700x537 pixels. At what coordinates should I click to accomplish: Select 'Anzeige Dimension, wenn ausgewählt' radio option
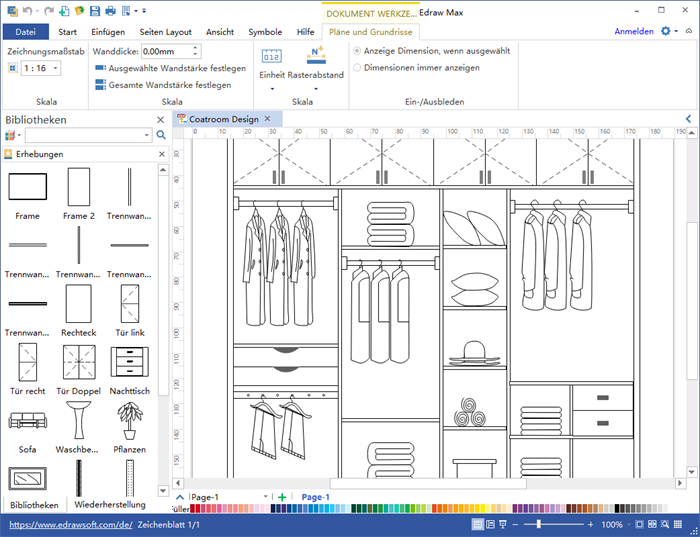(x=358, y=51)
